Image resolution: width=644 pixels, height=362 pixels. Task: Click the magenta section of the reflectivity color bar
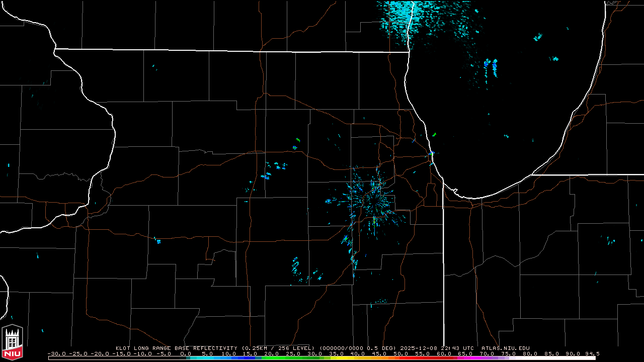click(x=483, y=358)
